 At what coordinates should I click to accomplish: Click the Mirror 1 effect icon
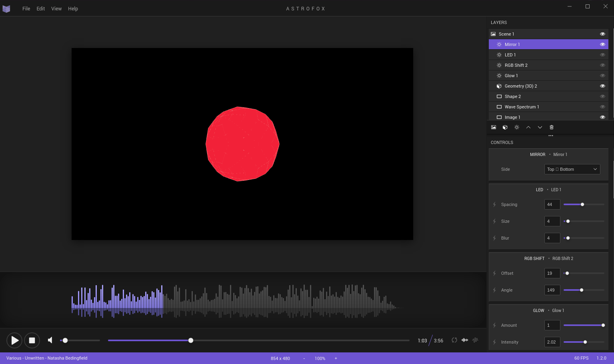tap(499, 44)
